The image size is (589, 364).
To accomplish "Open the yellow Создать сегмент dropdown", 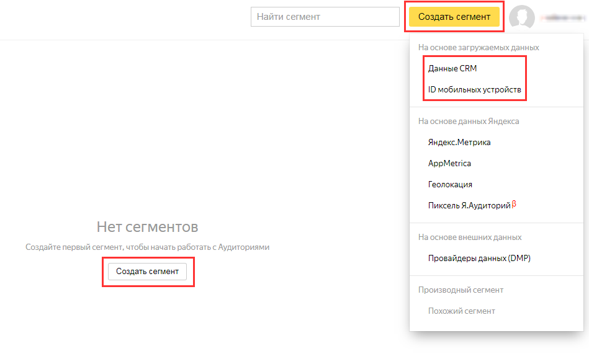I will (x=454, y=17).
